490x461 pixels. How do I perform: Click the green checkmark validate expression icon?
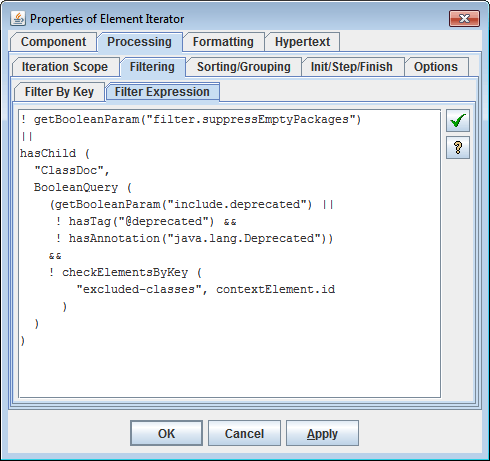click(x=458, y=121)
